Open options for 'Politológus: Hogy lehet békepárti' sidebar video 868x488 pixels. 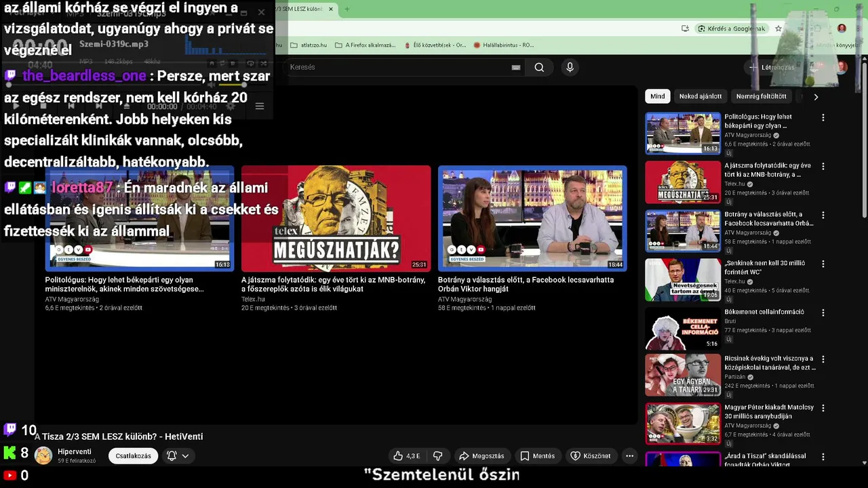click(x=823, y=117)
